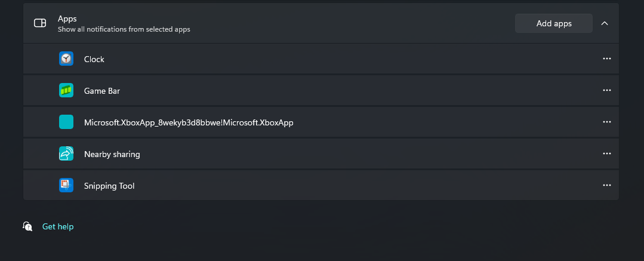Screen dimensions: 644x261
Task: Open more options for Microsoft.XboxApp entry
Action: pyautogui.click(x=606, y=122)
